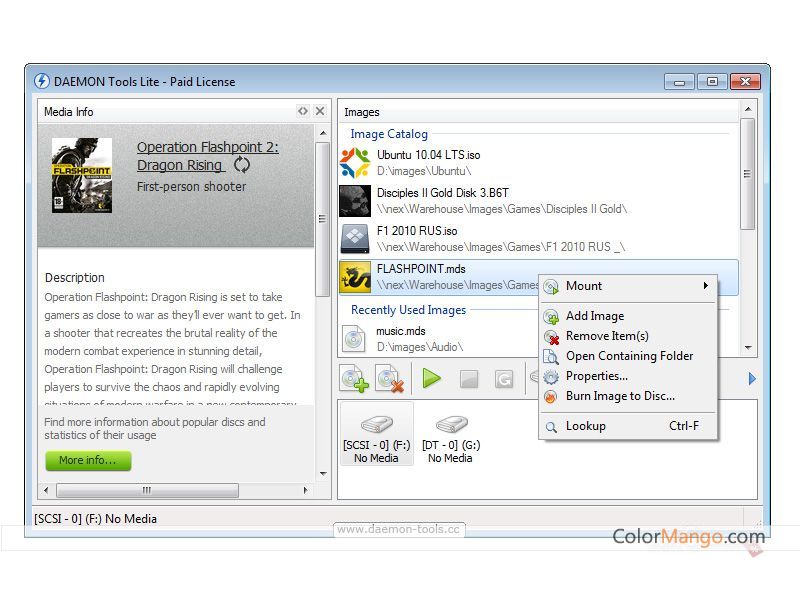Viewport: 800px width, 600px height.
Task: Open the www.daemon-tools.cc link
Action: 399,530
